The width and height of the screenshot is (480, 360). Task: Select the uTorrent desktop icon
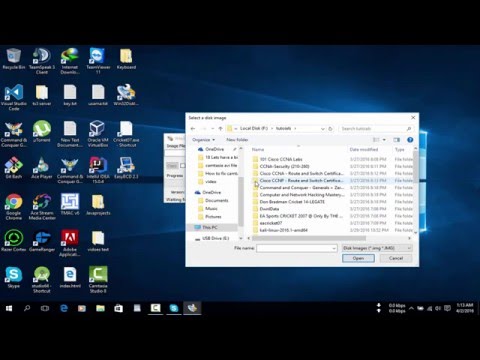pyautogui.click(x=42, y=131)
